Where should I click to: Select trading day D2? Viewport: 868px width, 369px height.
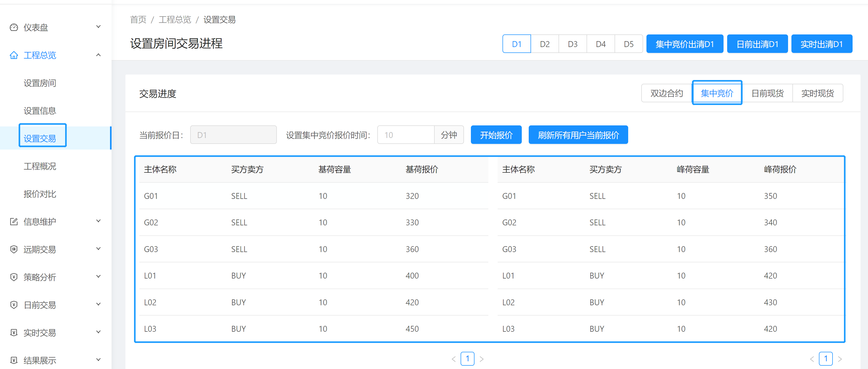point(544,44)
